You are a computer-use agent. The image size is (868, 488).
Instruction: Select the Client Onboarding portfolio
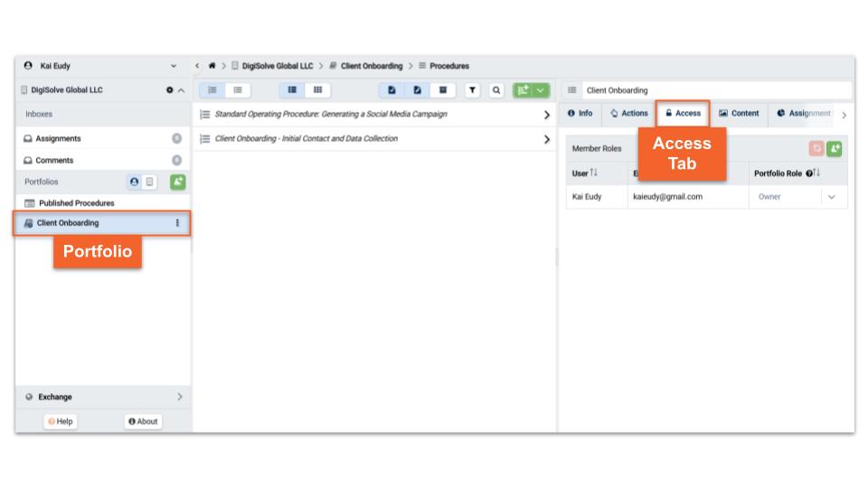pyautogui.click(x=102, y=223)
